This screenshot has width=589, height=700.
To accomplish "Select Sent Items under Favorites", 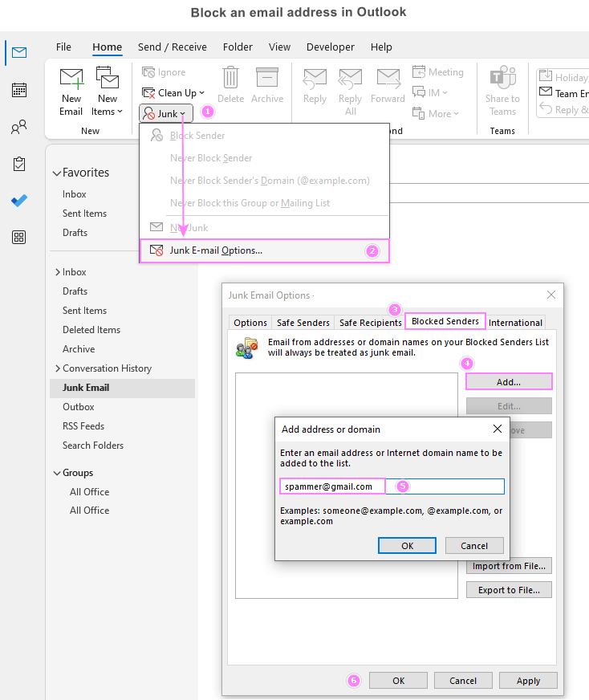I will click(84, 214).
